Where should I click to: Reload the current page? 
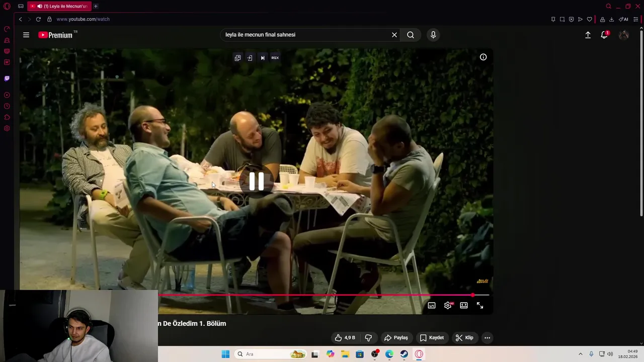(38, 19)
